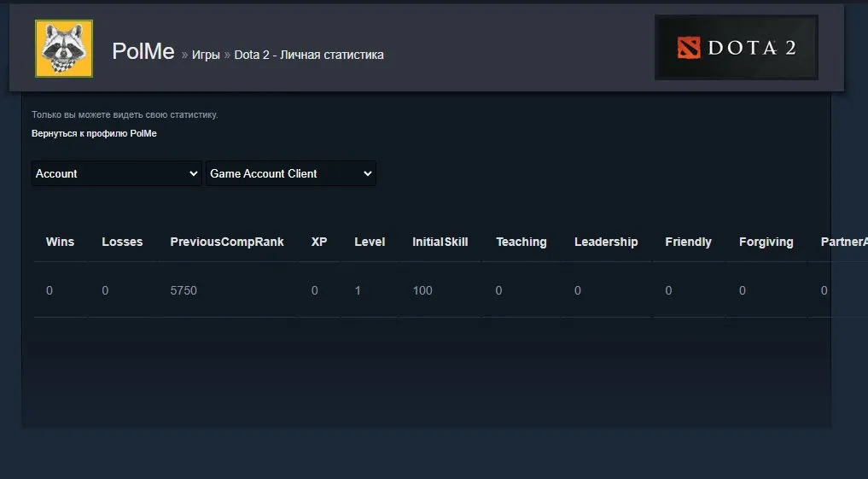Click the Leadership column header
The width and height of the screenshot is (868, 479).
point(606,242)
